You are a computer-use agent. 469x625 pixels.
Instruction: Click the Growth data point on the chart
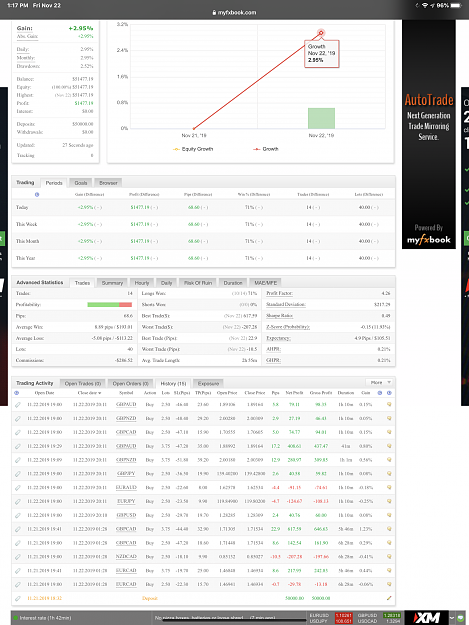pos(321,33)
